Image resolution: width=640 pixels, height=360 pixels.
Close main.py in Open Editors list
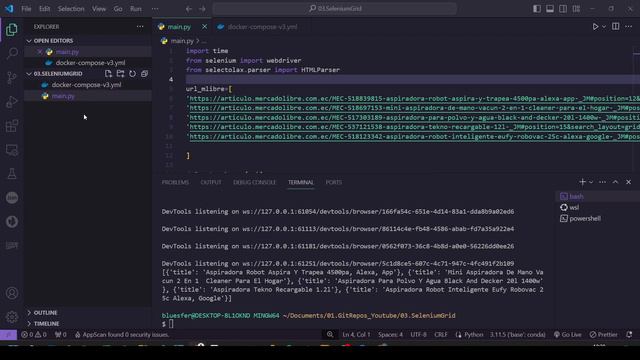pyautogui.click(x=39, y=52)
